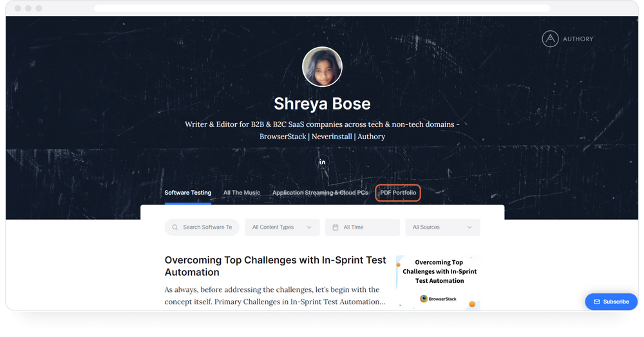Select the Software Testing tab

tap(187, 193)
